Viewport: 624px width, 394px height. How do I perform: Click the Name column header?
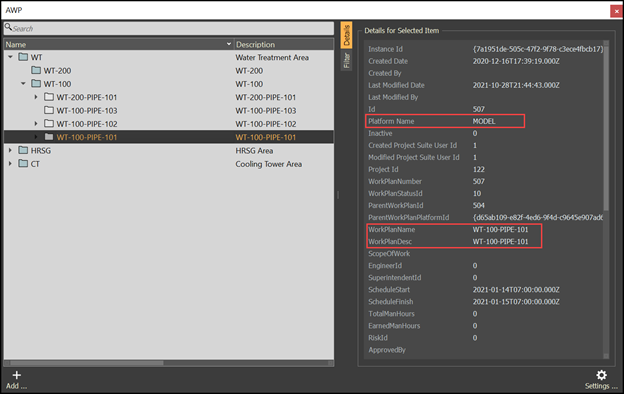point(119,44)
